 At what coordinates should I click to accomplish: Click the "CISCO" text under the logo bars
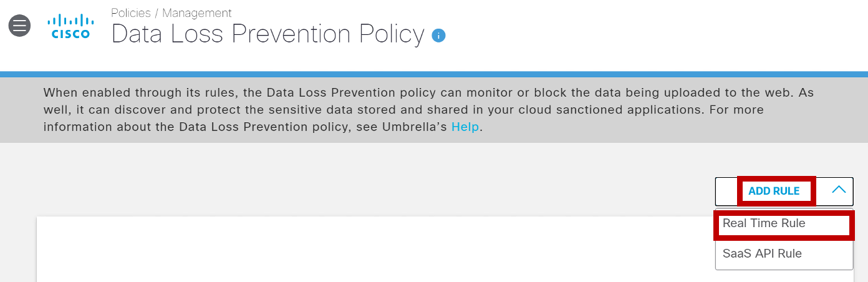[x=70, y=35]
